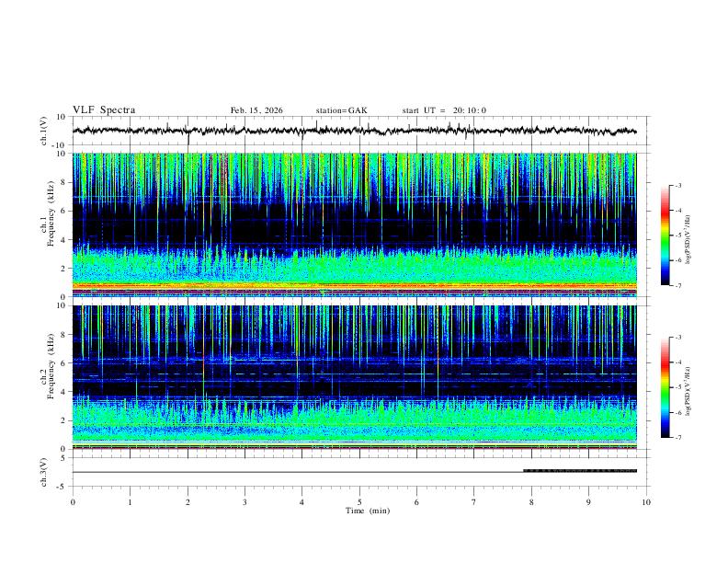Click the ch.1 spectrogram panel
This screenshot has height=563, width=728.
pos(354,224)
